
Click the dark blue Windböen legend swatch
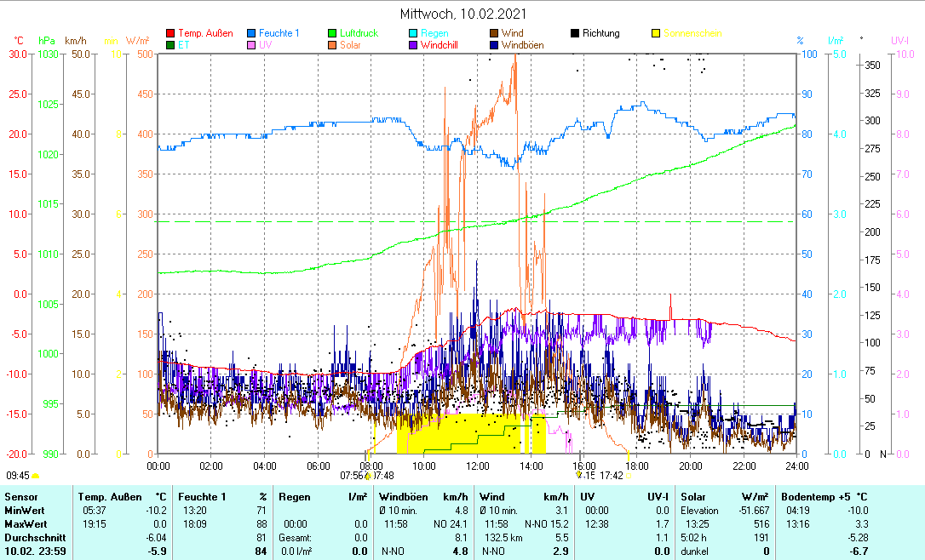[x=494, y=45]
